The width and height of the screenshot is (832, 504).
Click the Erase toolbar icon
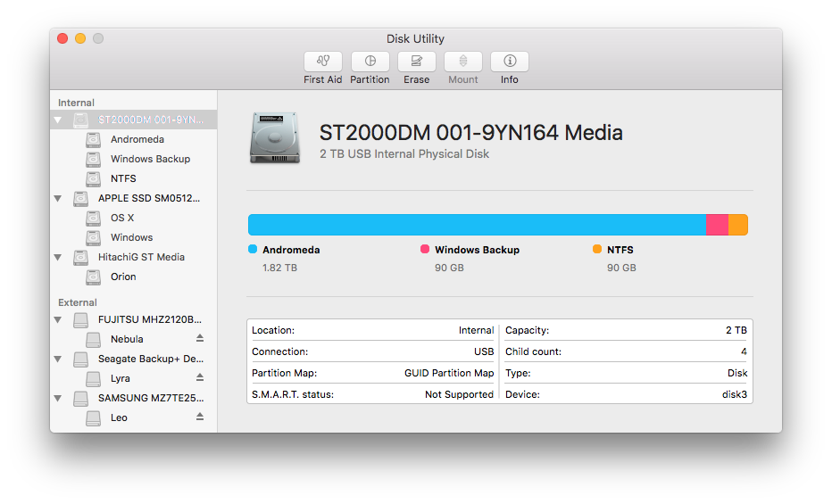(417, 62)
